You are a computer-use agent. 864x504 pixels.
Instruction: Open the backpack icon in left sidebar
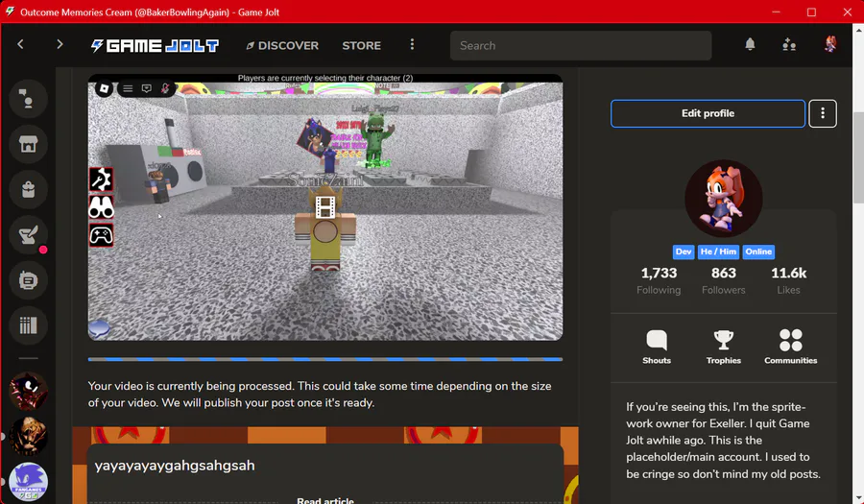coord(28,189)
